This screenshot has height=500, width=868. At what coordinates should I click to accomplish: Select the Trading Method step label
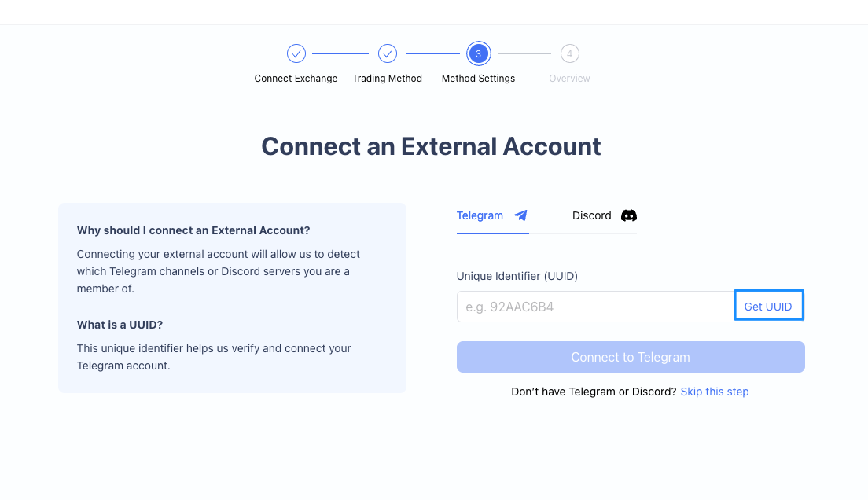[387, 79]
